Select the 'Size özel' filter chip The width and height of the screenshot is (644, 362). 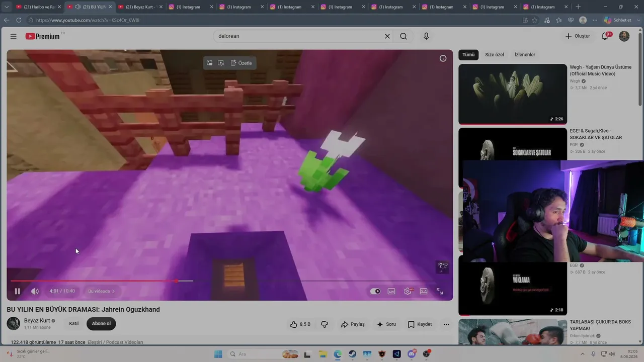tap(495, 54)
